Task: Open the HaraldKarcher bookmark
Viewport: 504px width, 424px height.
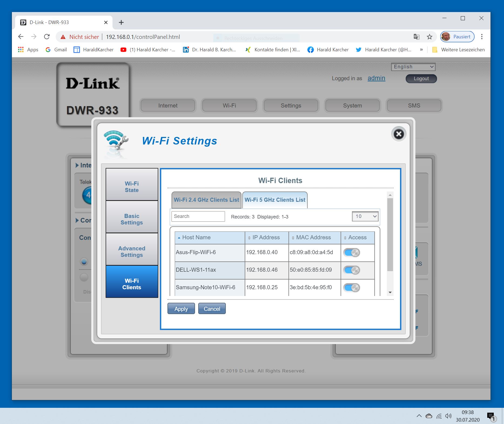Action: point(94,50)
